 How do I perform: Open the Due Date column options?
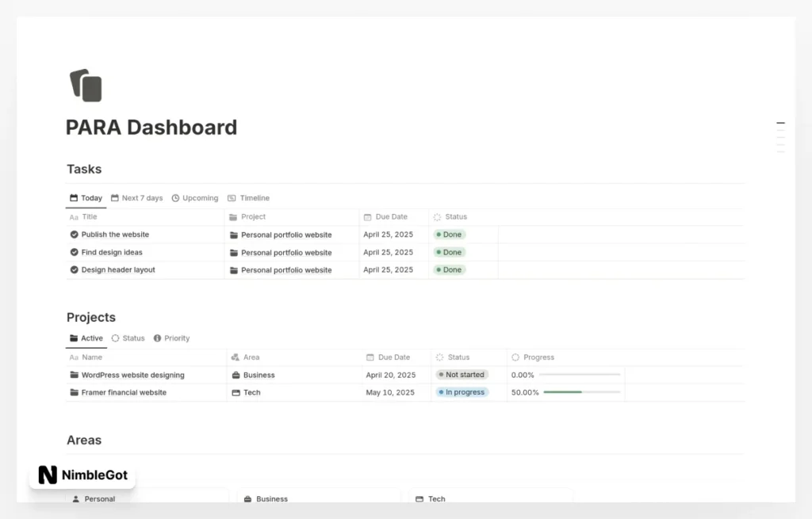386,216
